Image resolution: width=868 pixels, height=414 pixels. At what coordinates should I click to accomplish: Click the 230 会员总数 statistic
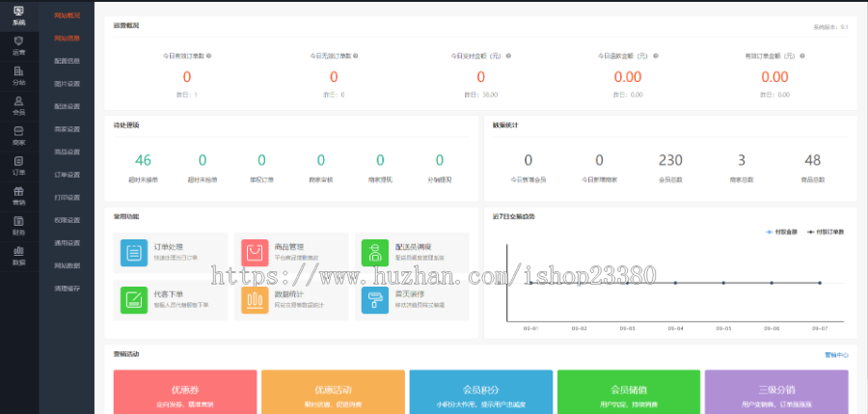670,161
